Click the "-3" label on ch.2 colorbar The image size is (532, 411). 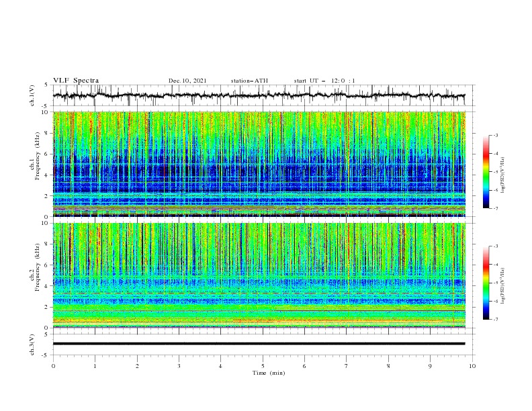[496, 246]
